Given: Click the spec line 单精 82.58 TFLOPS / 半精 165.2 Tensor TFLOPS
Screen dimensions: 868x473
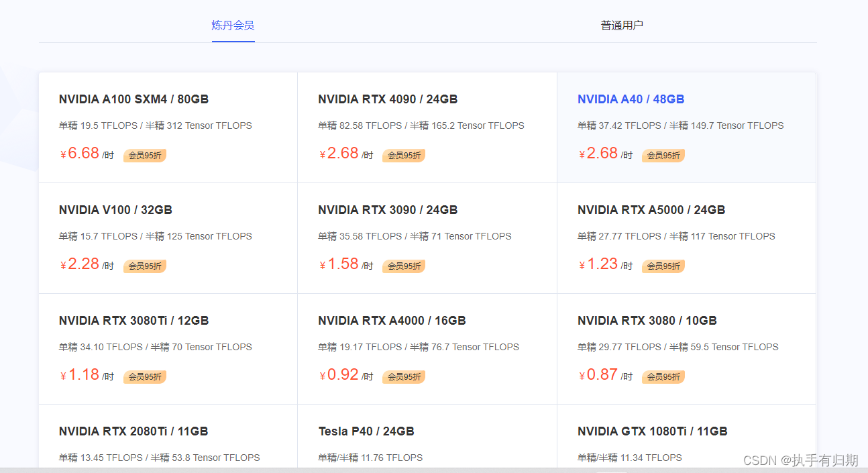Looking at the screenshot, I should click(421, 125).
